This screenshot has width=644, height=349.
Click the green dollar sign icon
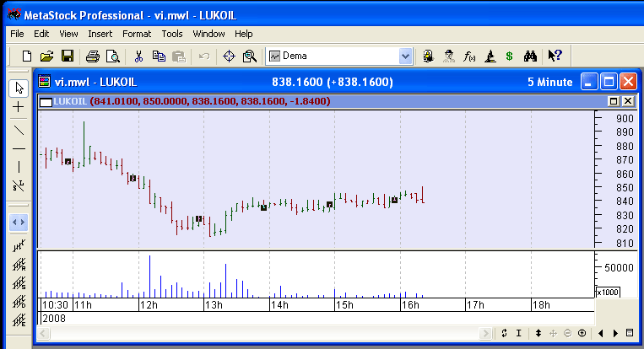click(x=509, y=56)
